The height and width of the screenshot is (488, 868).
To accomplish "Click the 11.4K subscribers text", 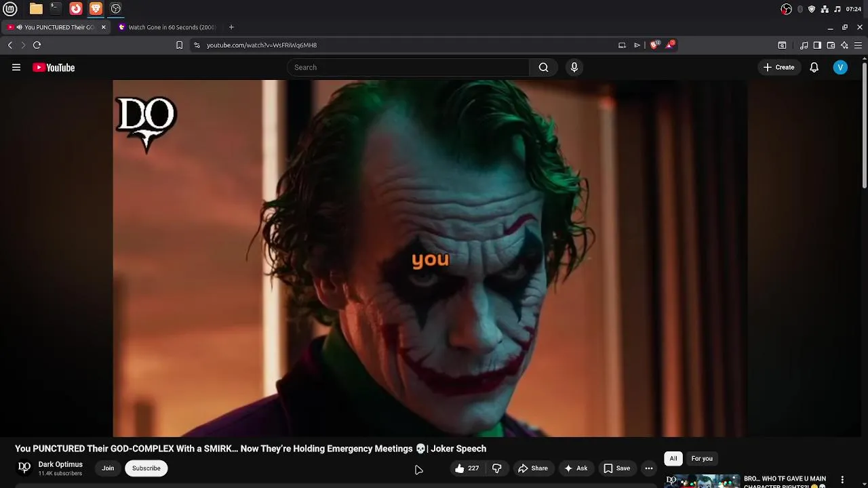I will pos(60,473).
